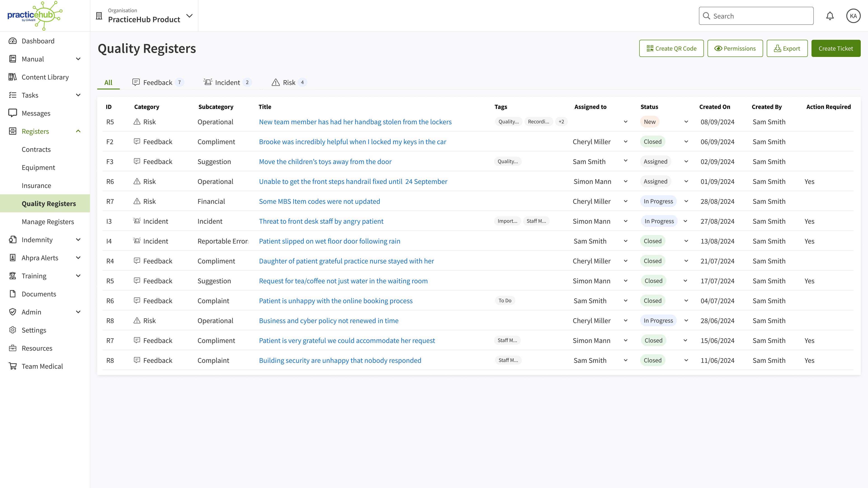Image resolution: width=868 pixels, height=488 pixels.
Task: Expand the status dropdown for row R7
Action: point(687,201)
